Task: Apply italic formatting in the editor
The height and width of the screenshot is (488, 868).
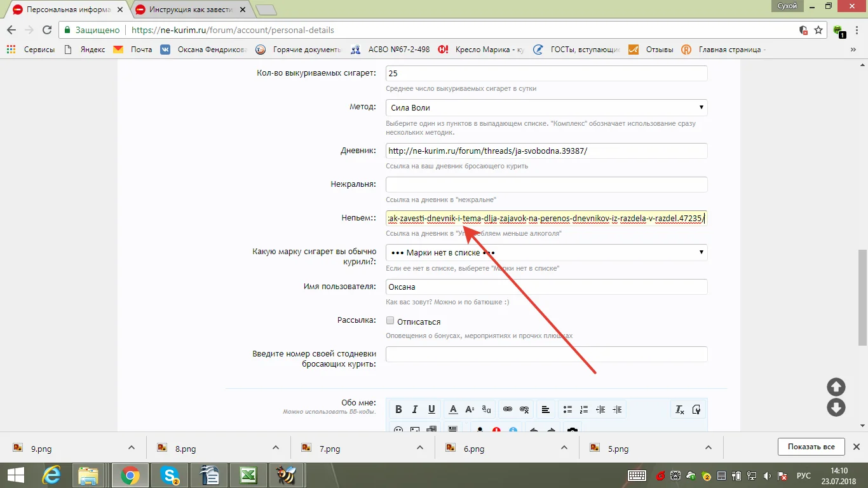Action: 415,409
